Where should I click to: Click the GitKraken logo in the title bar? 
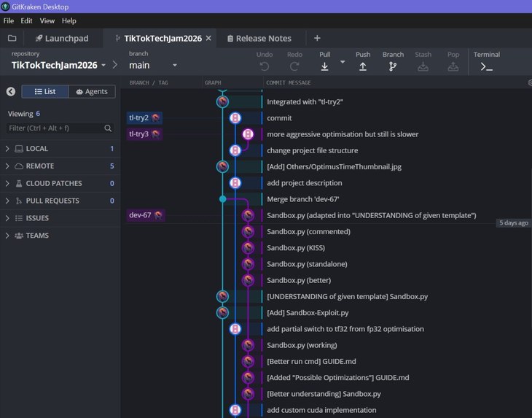click(5, 7)
